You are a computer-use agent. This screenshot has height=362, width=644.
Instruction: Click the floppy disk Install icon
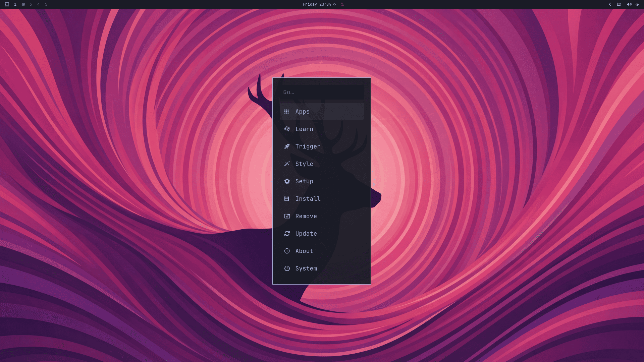coord(287,199)
